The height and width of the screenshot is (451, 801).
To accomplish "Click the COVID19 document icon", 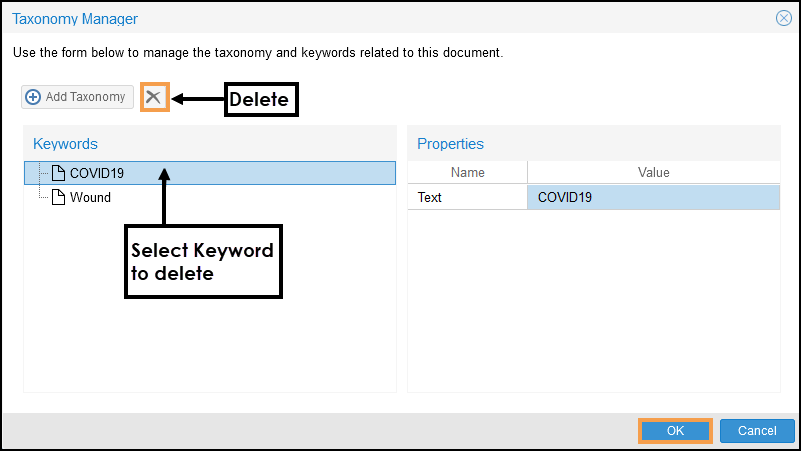I will 58,173.
